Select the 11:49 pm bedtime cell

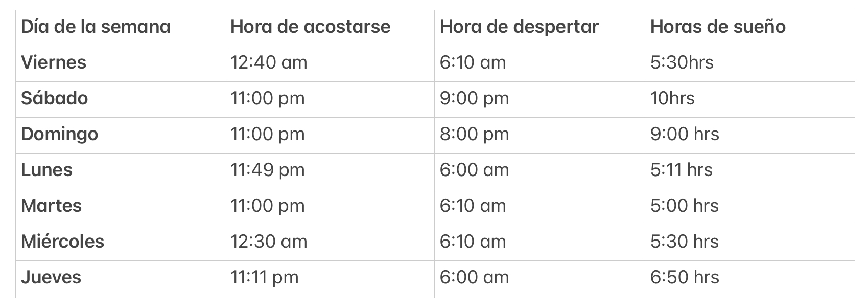coord(267,170)
